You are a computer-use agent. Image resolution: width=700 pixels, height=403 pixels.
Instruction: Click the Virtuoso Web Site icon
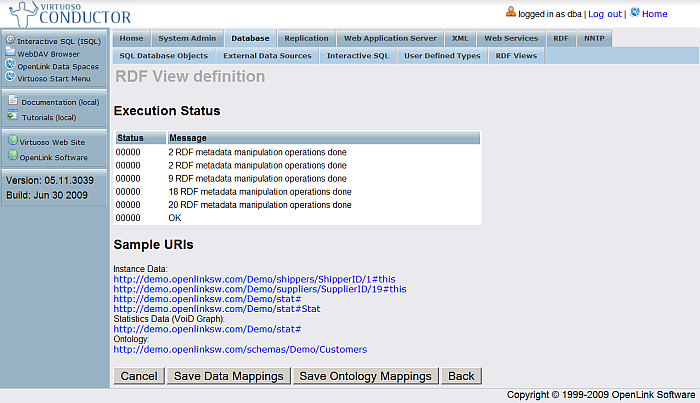point(12,142)
